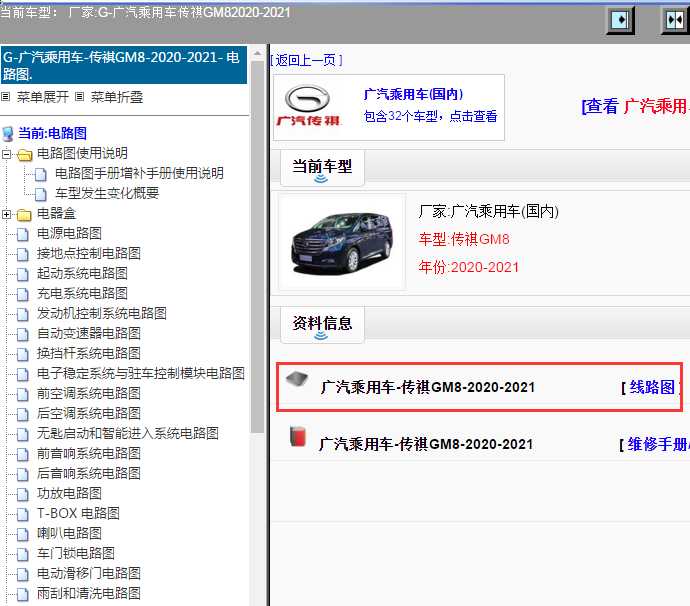The image size is (690, 606).
Task: Open the 维修手册 link for GM8
Action: click(x=658, y=444)
